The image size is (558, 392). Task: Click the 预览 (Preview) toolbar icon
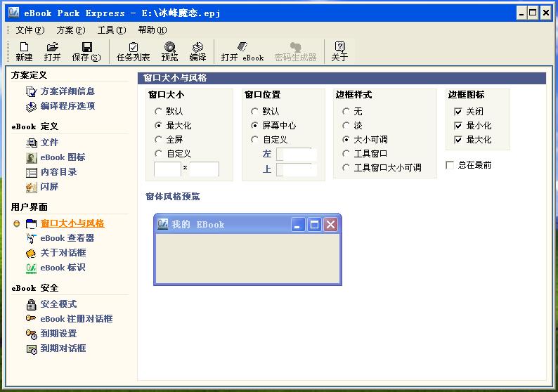pyautogui.click(x=170, y=46)
